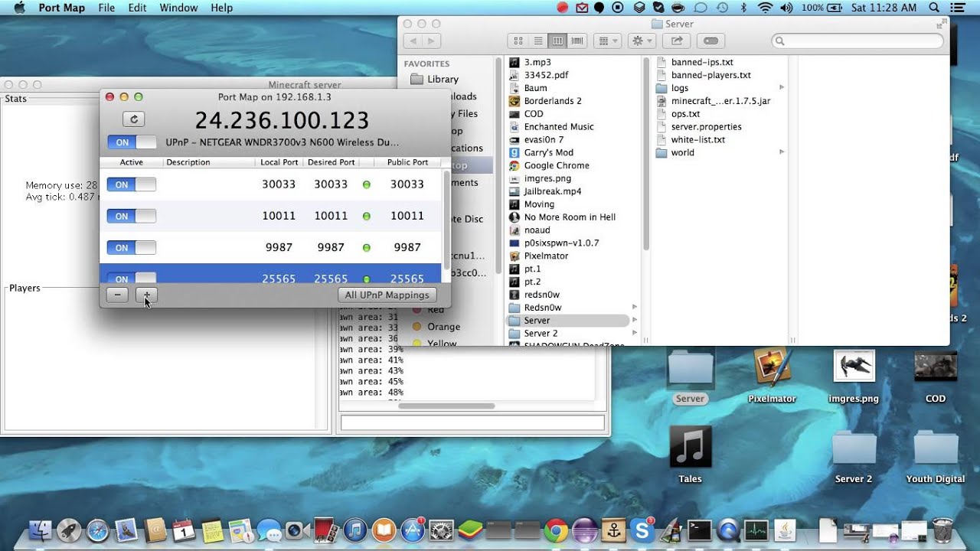980x551 pixels.
Task: Click the Share button in Finder toolbar
Action: click(x=677, y=41)
